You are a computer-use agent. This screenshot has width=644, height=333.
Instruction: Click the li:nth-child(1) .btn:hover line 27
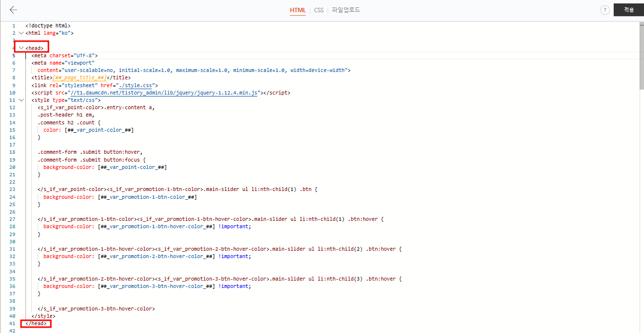pos(211,219)
